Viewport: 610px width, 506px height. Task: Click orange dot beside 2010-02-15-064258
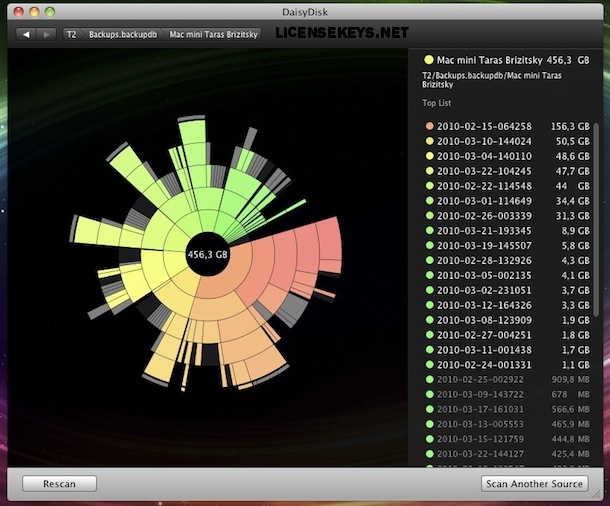click(429, 126)
